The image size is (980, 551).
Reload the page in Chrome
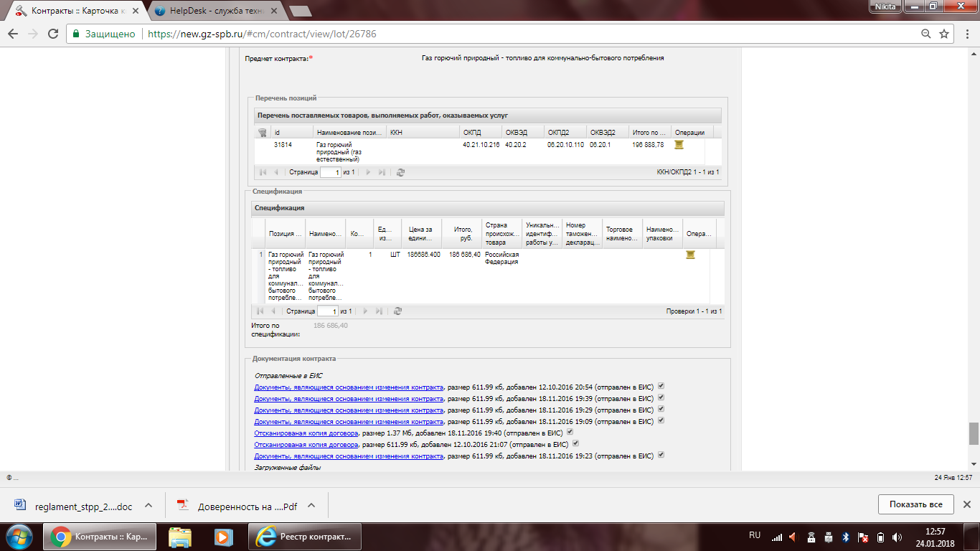52,34
